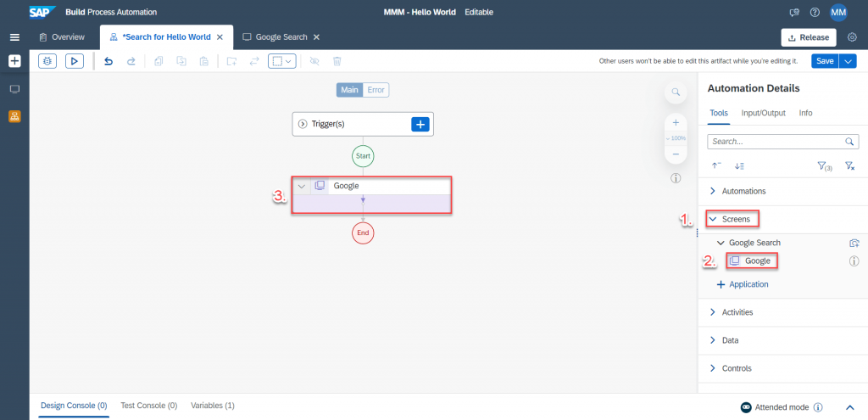Click the Attended mode info icon
This screenshot has height=420, width=868.
click(818, 407)
